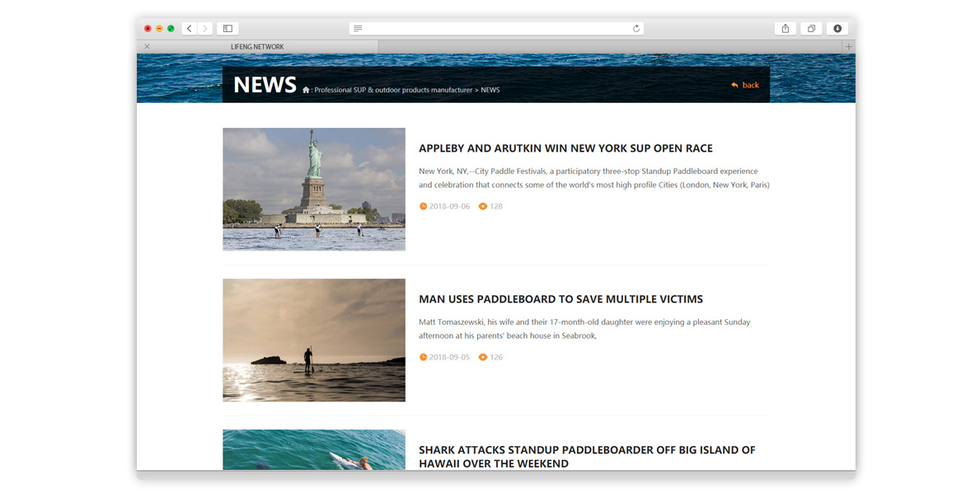Toggle the browser sidebar panel
The image size is (980, 502).
coord(227,28)
